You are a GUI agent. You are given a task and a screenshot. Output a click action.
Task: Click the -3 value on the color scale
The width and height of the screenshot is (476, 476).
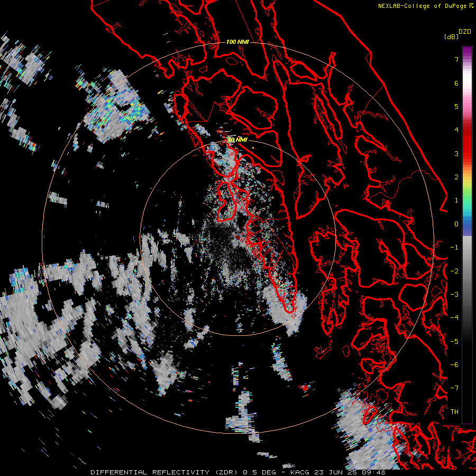point(454,295)
